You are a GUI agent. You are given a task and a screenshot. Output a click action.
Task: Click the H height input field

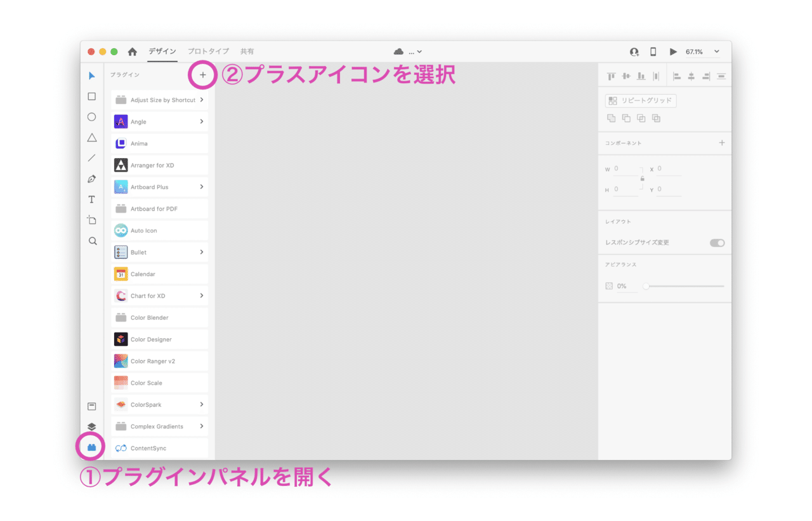[625, 189]
